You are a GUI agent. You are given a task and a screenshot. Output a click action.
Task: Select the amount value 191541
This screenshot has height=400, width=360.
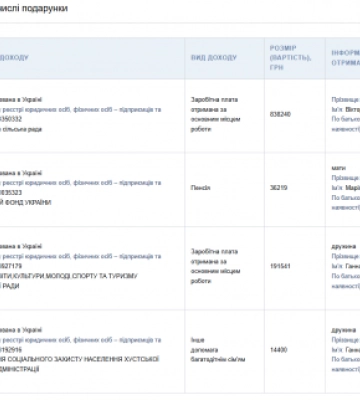(x=280, y=266)
